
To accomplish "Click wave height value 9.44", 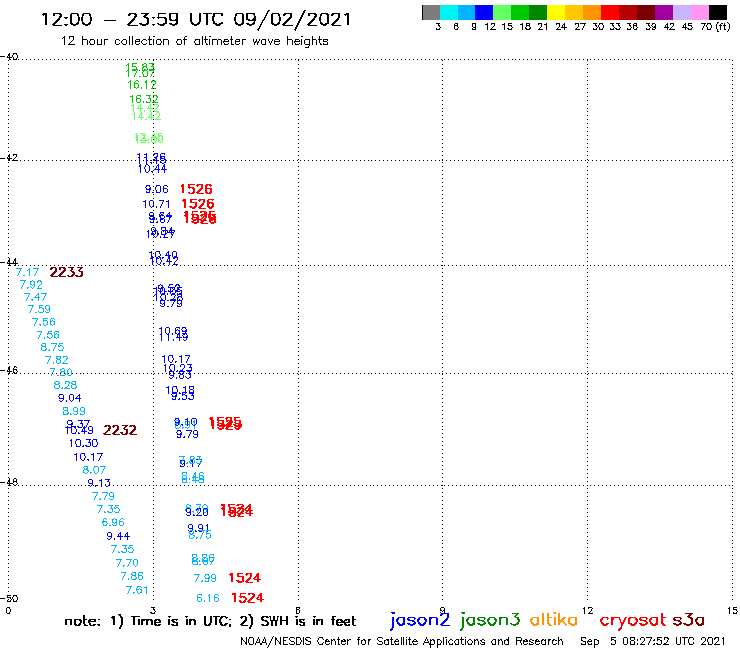I will pos(118,536).
